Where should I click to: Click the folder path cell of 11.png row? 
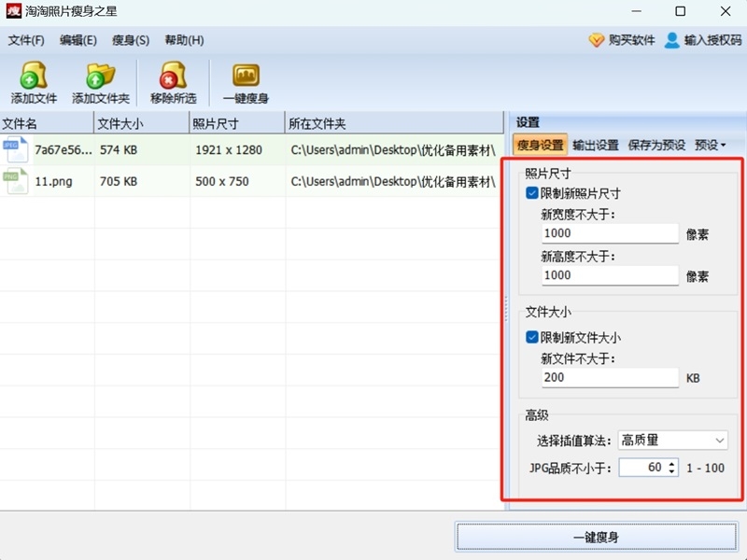click(x=393, y=181)
